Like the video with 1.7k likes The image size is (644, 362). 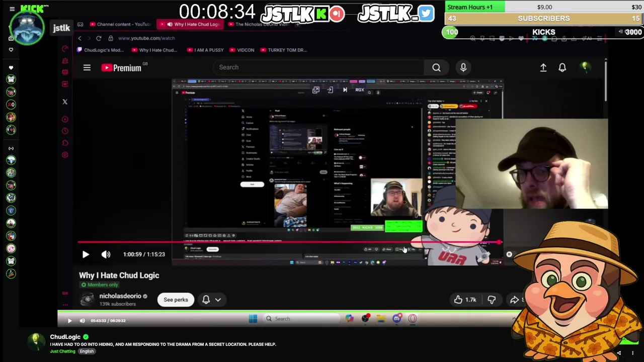(465, 300)
